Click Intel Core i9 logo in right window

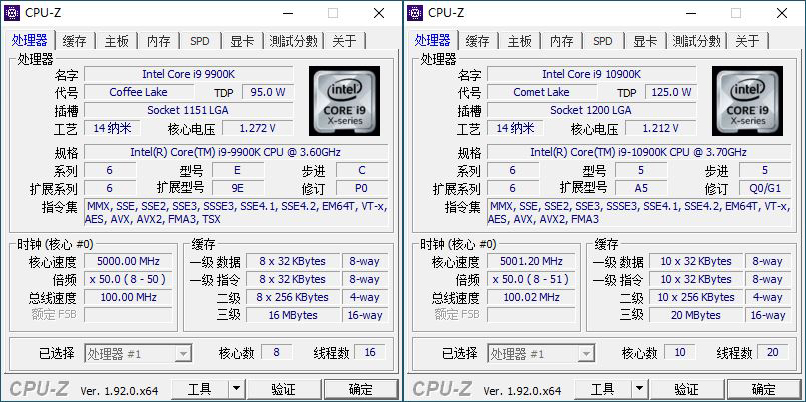(x=747, y=101)
